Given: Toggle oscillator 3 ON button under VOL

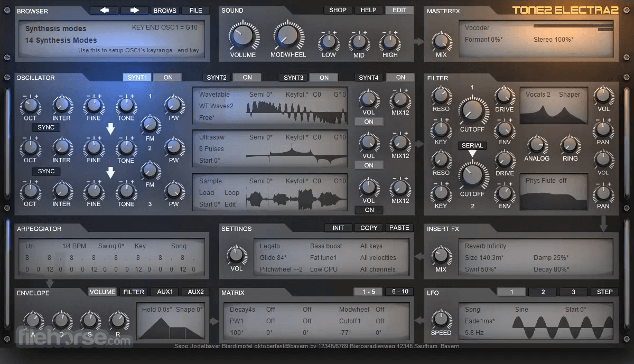Looking at the screenshot, I should 369,210.
